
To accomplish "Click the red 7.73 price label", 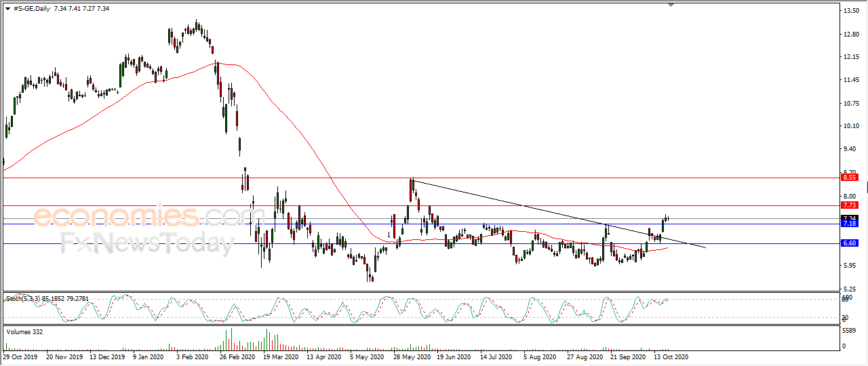I will click(x=850, y=205).
